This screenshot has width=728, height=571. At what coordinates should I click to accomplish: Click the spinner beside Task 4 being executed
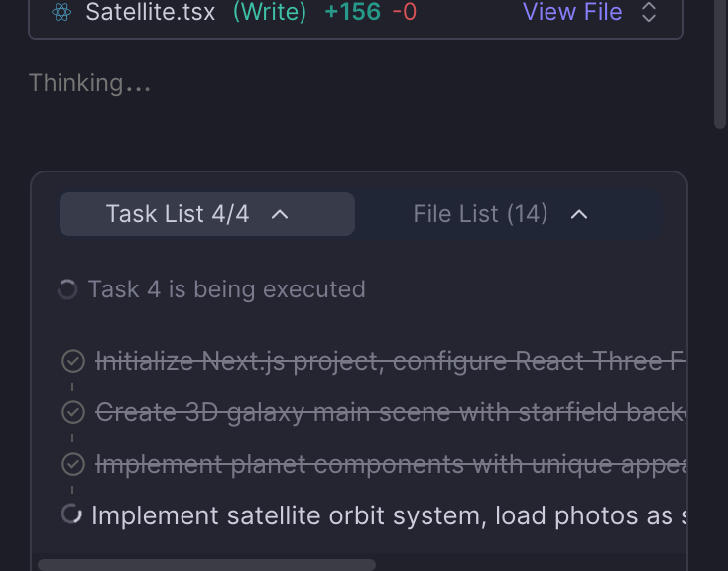pyautogui.click(x=67, y=289)
